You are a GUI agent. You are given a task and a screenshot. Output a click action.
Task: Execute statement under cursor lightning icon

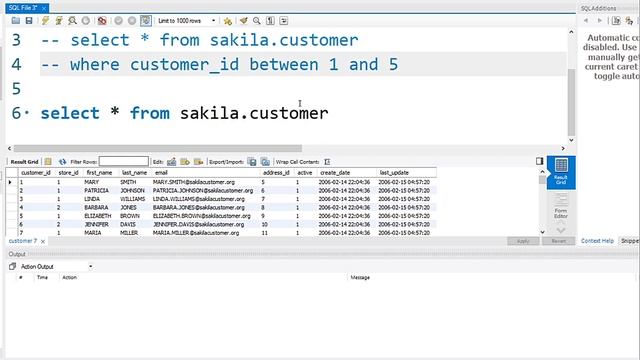tap(59, 20)
